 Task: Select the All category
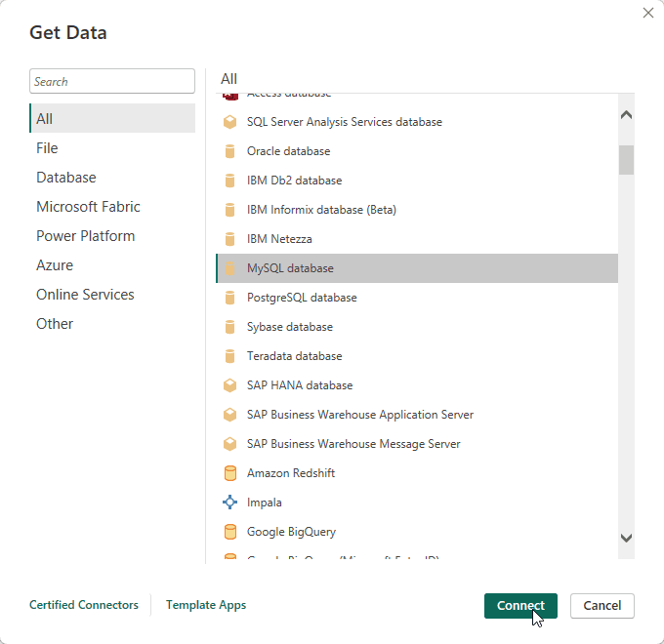(112, 118)
